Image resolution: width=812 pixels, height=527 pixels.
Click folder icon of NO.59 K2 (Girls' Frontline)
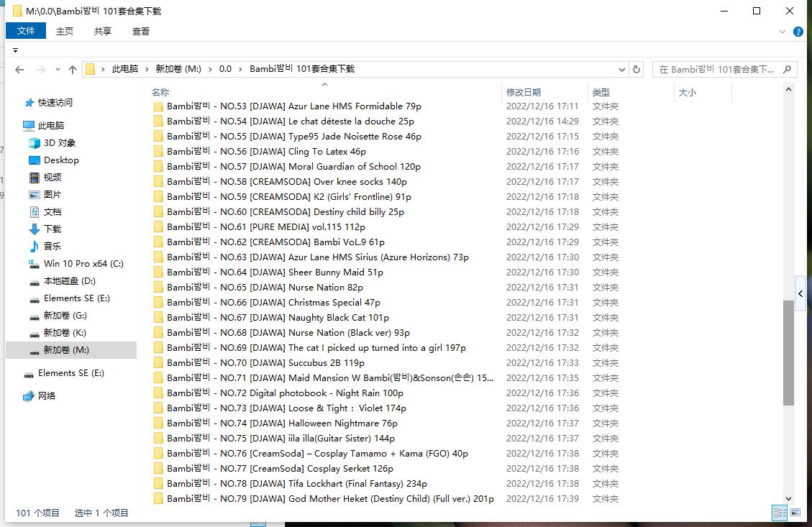158,197
